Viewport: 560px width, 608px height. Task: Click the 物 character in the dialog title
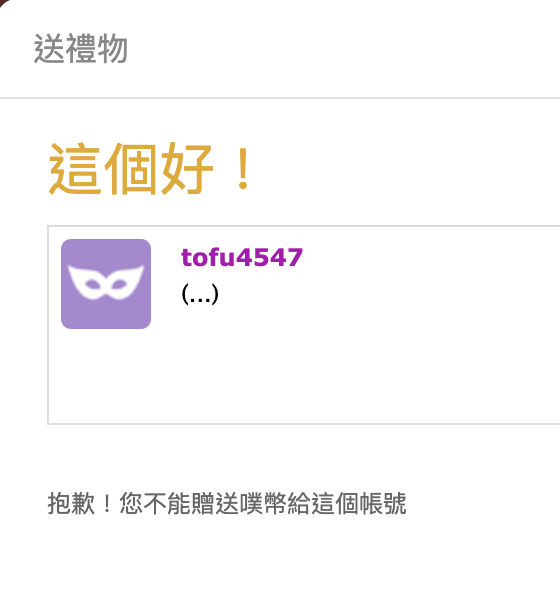point(112,48)
